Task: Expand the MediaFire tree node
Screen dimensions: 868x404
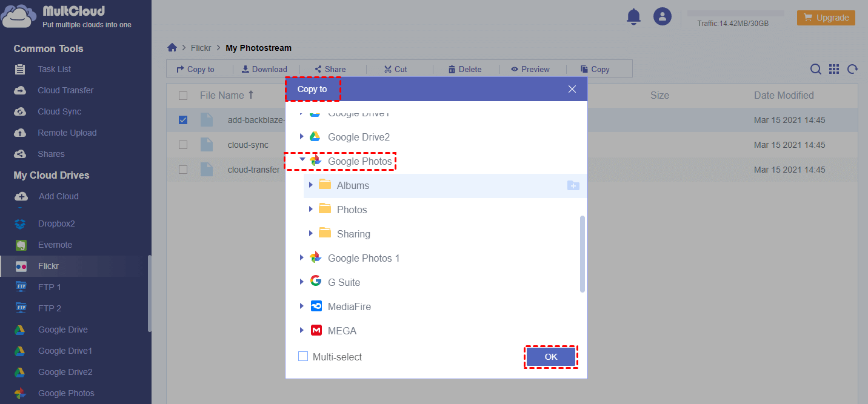Action: pyautogui.click(x=301, y=306)
